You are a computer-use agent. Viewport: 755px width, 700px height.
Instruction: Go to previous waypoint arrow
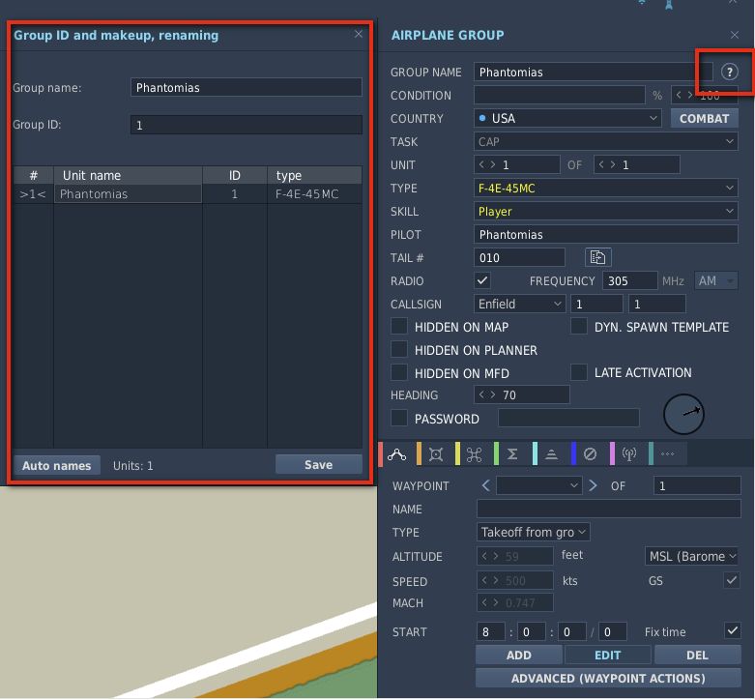point(486,485)
